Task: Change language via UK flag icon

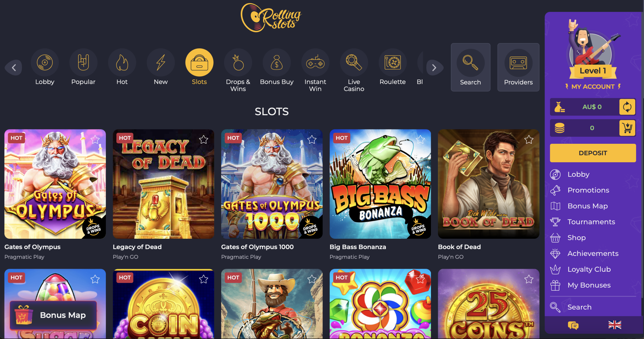Action: (615, 325)
